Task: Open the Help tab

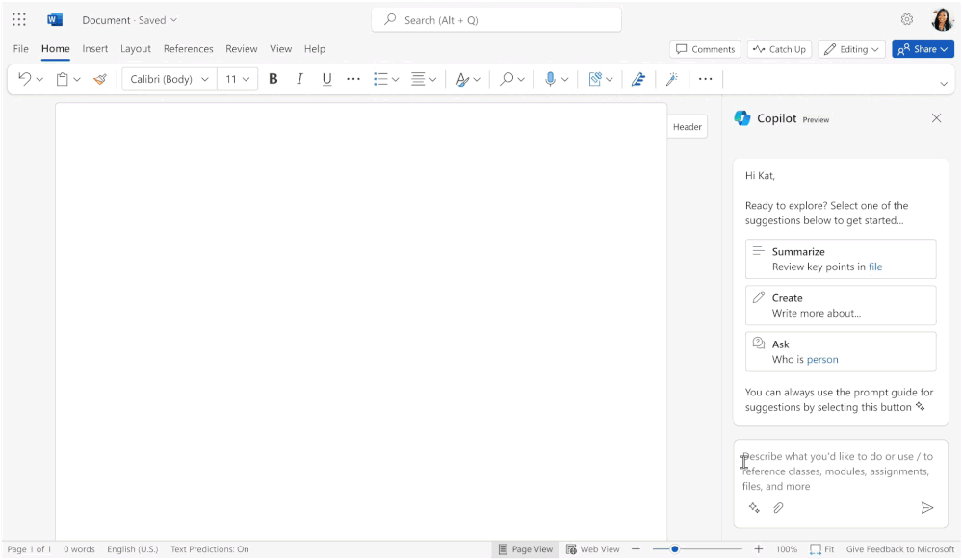Action: pyautogui.click(x=315, y=48)
